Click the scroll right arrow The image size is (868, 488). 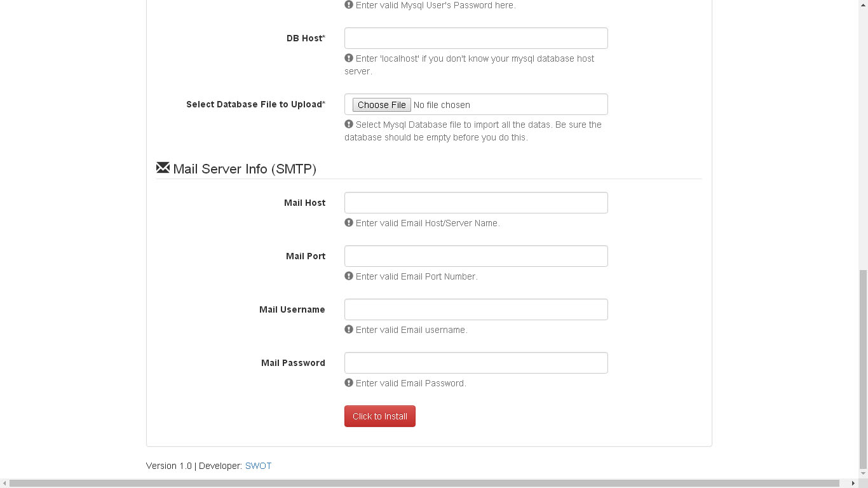tap(853, 484)
